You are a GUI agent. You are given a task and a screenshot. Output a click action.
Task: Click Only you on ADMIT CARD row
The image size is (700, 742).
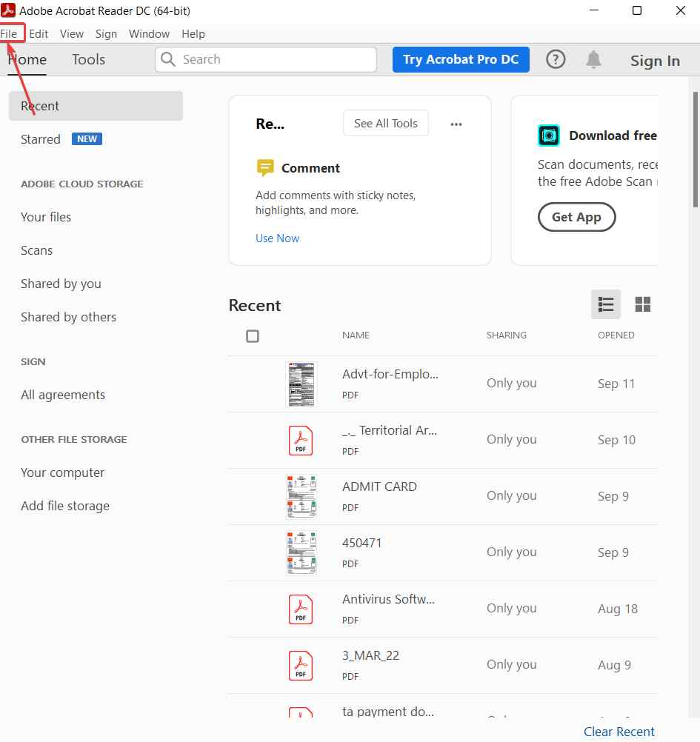click(512, 495)
